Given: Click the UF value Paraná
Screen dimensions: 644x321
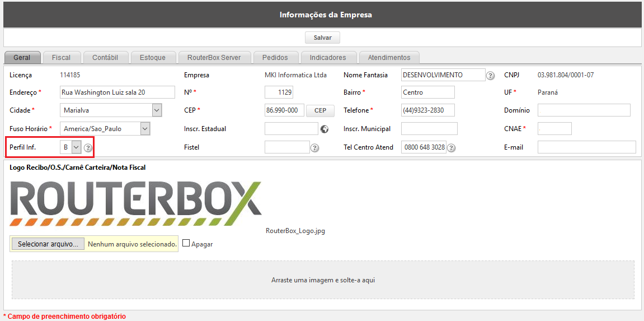Looking at the screenshot, I should pos(547,92).
